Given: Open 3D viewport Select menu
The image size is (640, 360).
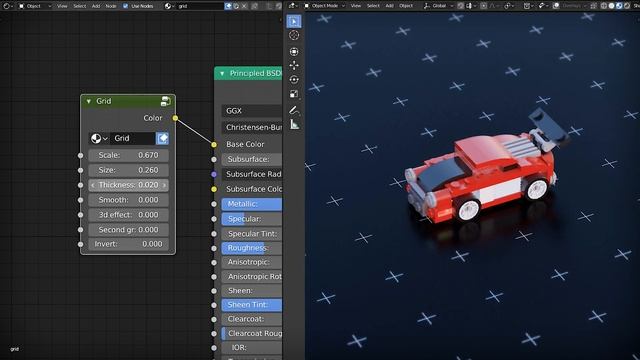Looking at the screenshot, I should click(373, 6).
